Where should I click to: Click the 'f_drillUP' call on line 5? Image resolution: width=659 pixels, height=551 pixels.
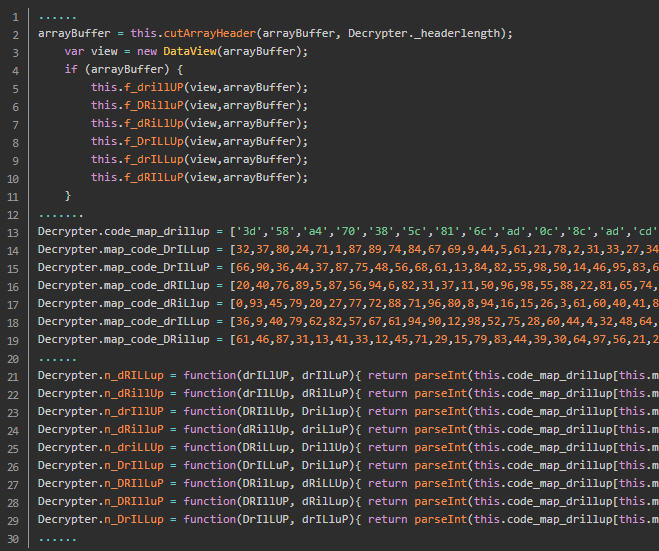coord(154,87)
